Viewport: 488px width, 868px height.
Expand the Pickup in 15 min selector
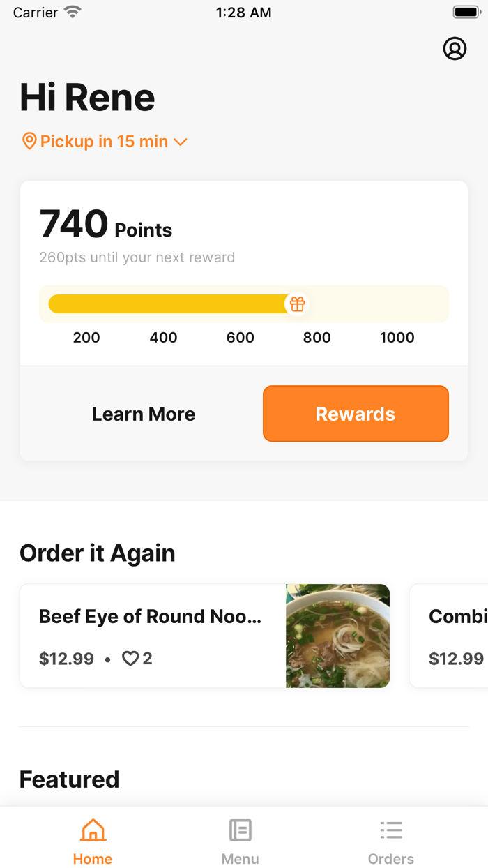(103, 141)
